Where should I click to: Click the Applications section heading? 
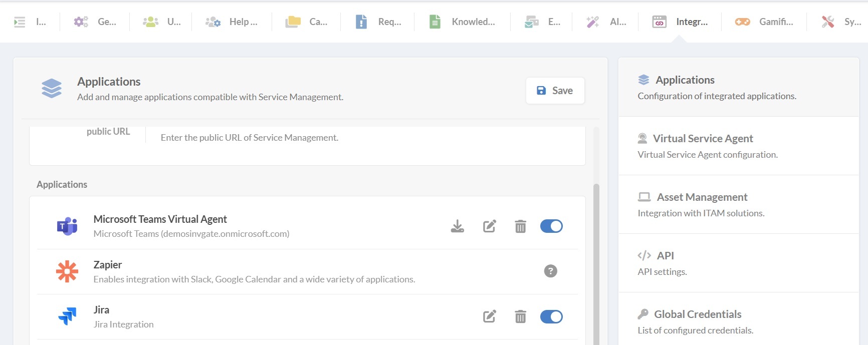coord(62,185)
